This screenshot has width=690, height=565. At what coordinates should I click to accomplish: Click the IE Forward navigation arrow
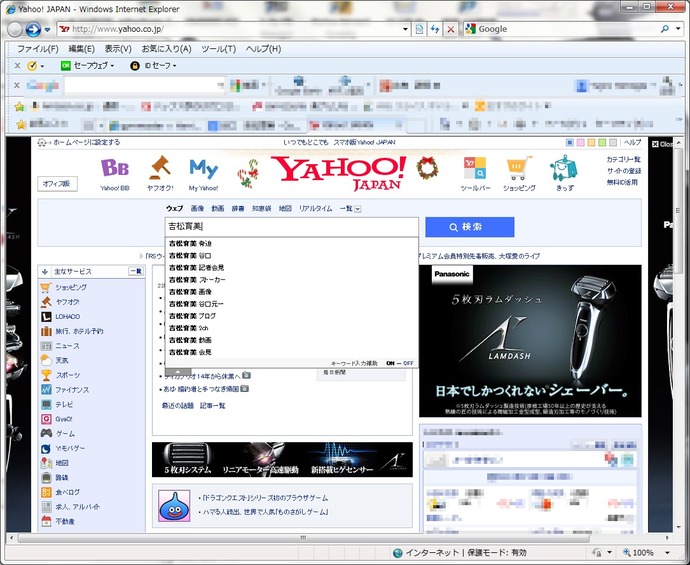click(33, 29)
